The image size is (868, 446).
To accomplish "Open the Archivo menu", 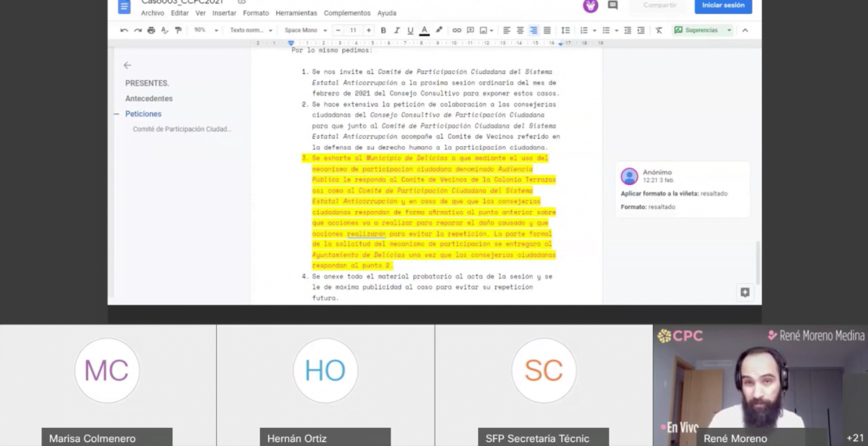I will (153, 13).
